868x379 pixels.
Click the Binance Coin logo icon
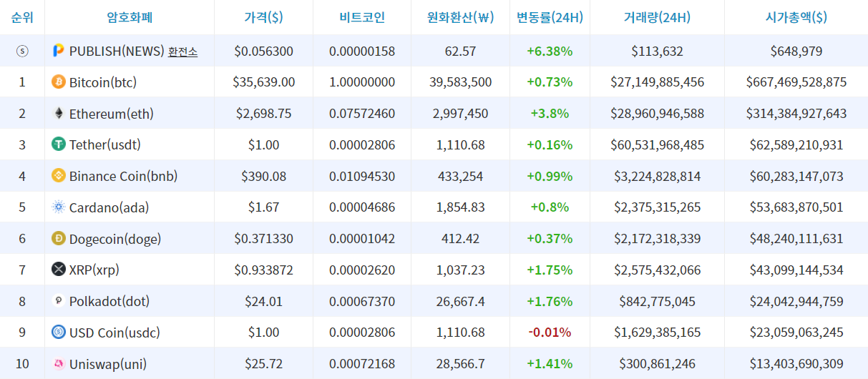(x=59, y=176)
